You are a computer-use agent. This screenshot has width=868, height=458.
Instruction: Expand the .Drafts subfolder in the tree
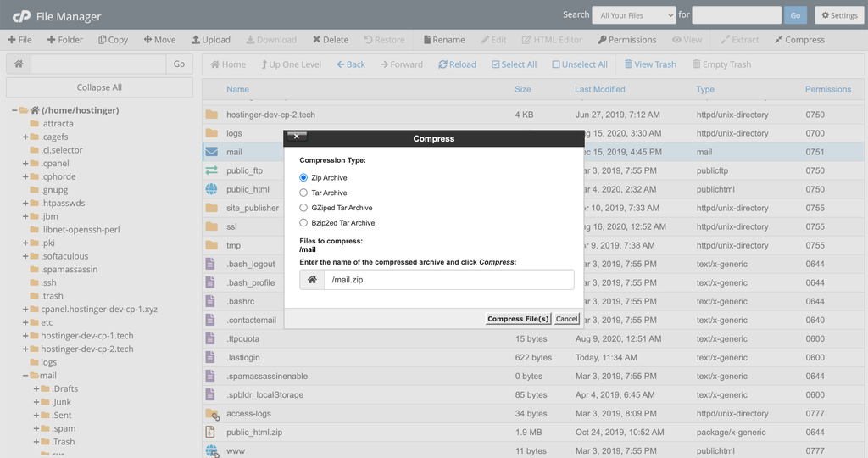[36, 388]
